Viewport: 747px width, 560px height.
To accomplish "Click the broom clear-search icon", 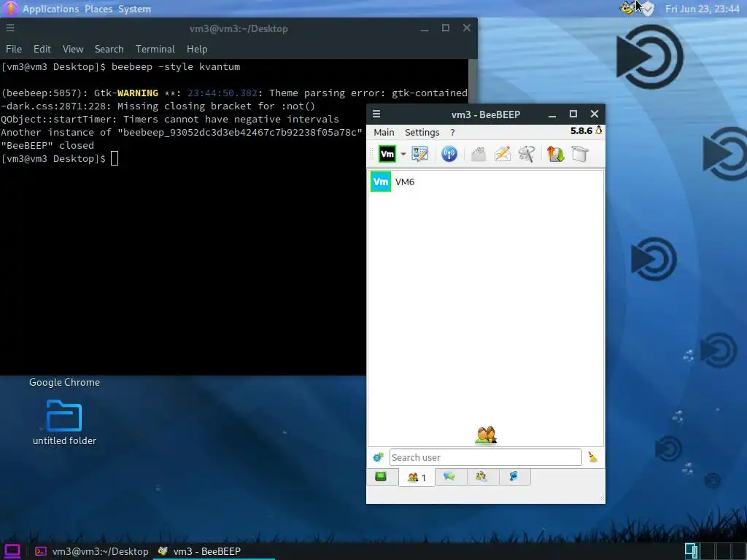I will [592, 458].
